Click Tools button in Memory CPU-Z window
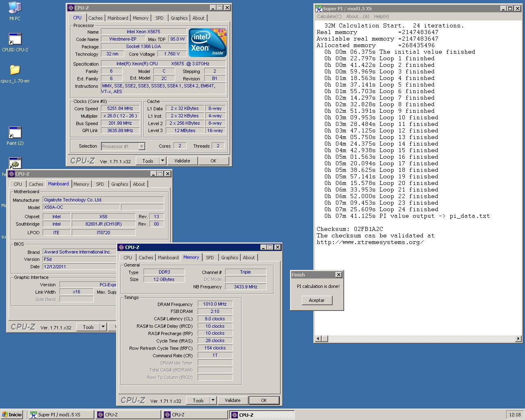The width and height of the screenshot is (525, 420). pyautogui.click(x=198, y=400)
